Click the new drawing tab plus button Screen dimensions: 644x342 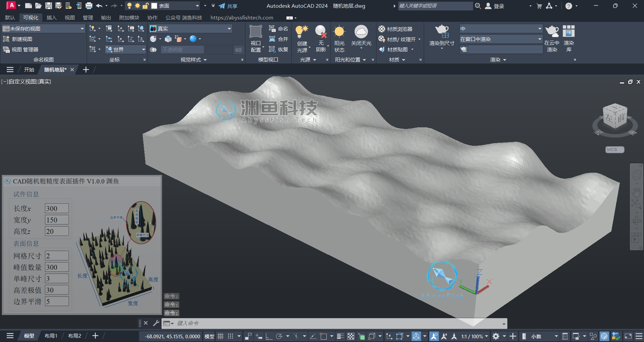click(x=86, y=70)
